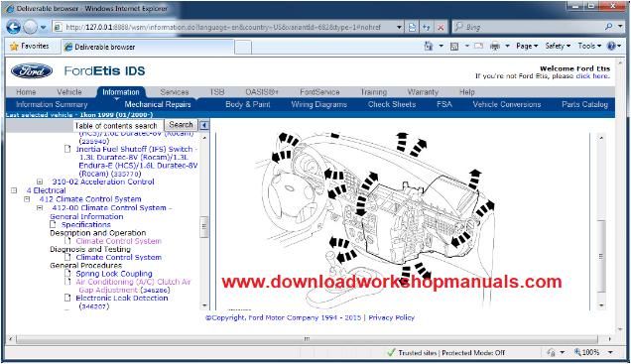Open Inertia Fuel Shutoff (IFS) Switch document
The height and width of the screenshot is (364, 631).
[x=137, y=162]
